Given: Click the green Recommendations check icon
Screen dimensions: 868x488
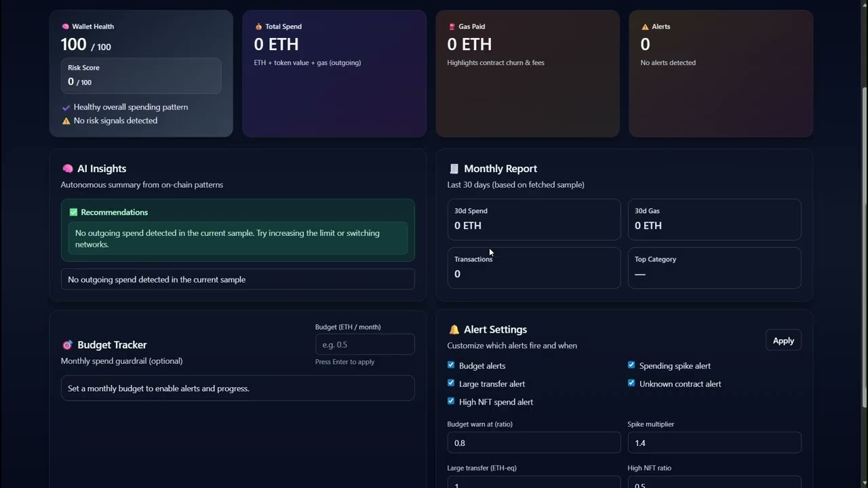Looking at the screenshot, I should click(73, 212).
